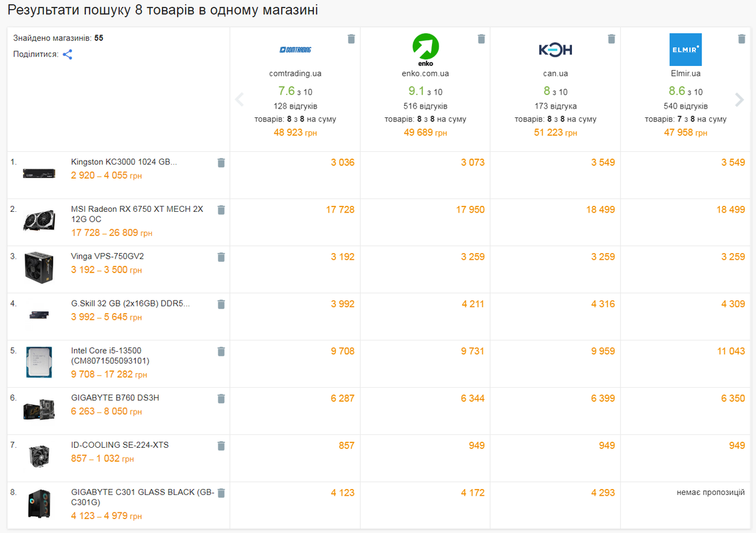Remove GIGABYTE B760 DS3H item
Screen dimensions: 756x533
[x=221, y=398]
